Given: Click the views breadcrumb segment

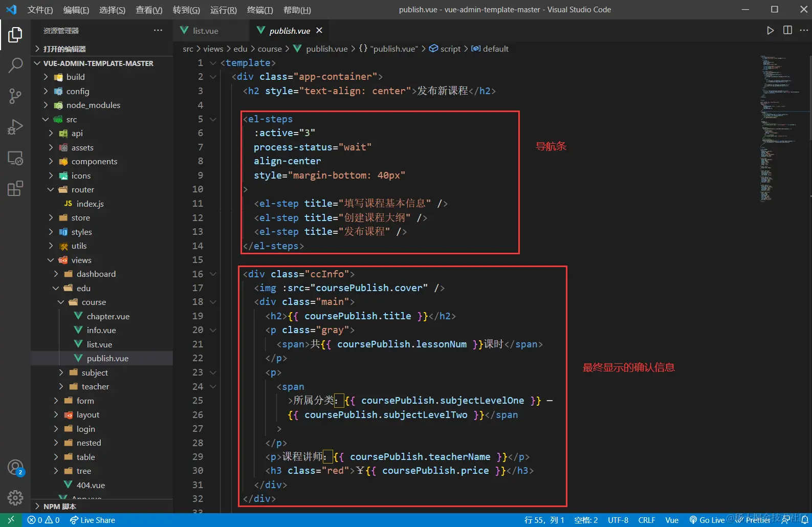Looking at the screenshot, I should (x=213, y=49).
